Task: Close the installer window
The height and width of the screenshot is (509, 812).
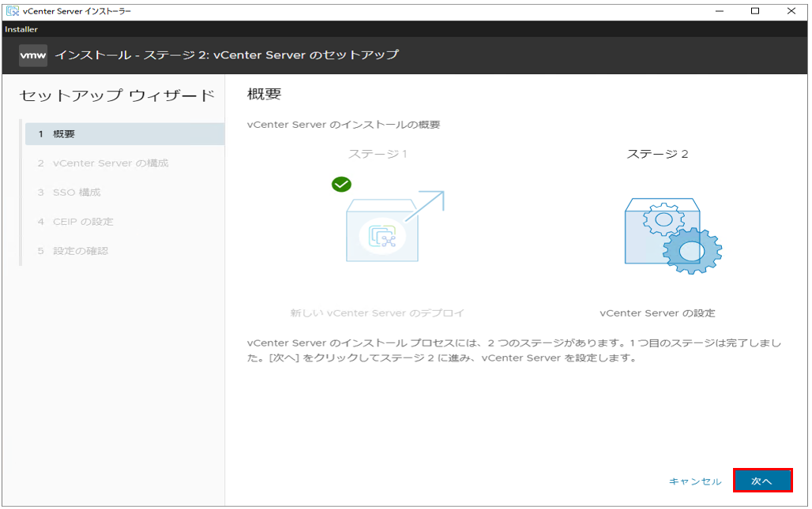Action: [791, 11]
